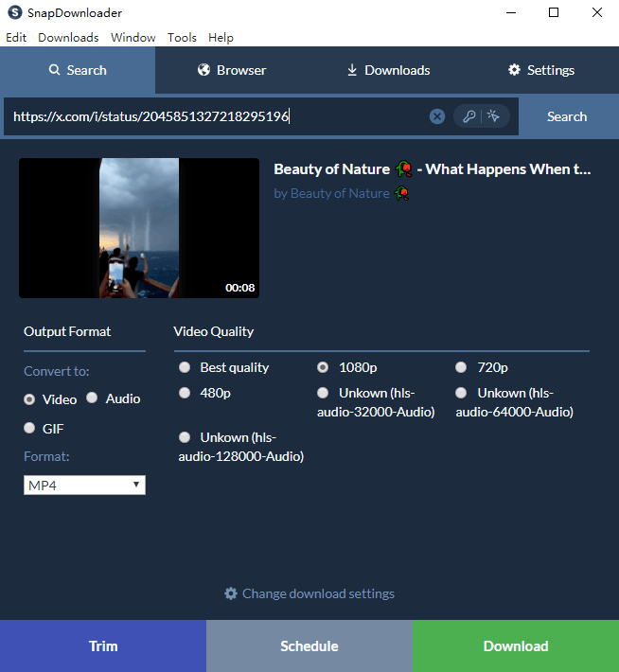The width and height of the screenshot is (619, 672).
Task: Open the Tools menu
Action: [182, 38]
